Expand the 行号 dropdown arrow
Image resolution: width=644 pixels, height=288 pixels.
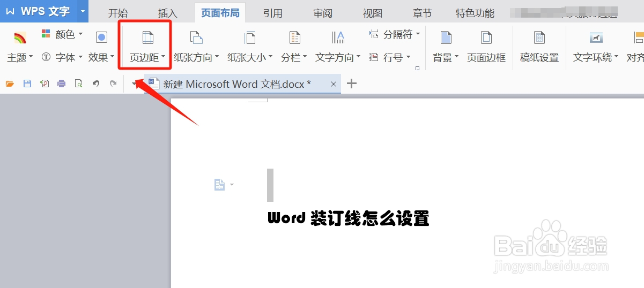coord(409,57)
